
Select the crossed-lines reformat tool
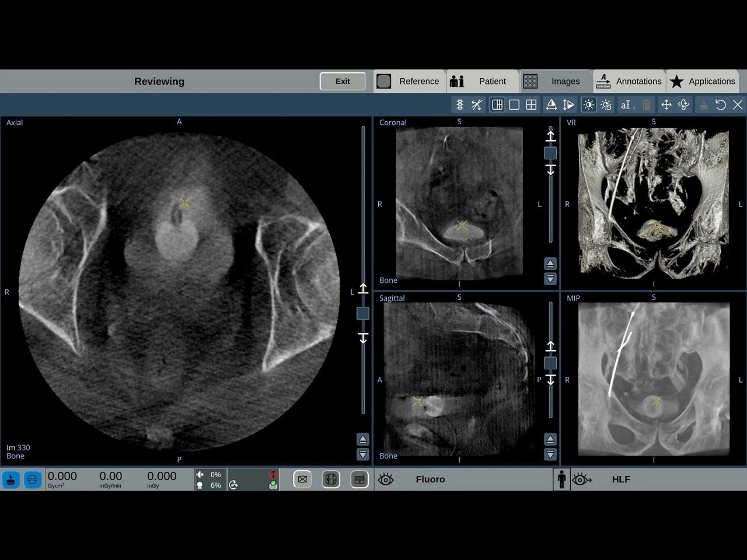477,104
